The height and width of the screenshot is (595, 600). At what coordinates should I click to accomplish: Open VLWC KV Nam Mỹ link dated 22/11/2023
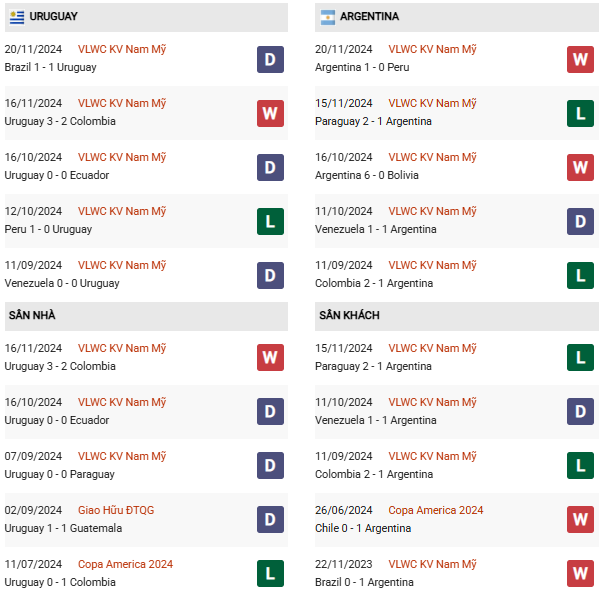coord(432,564)
